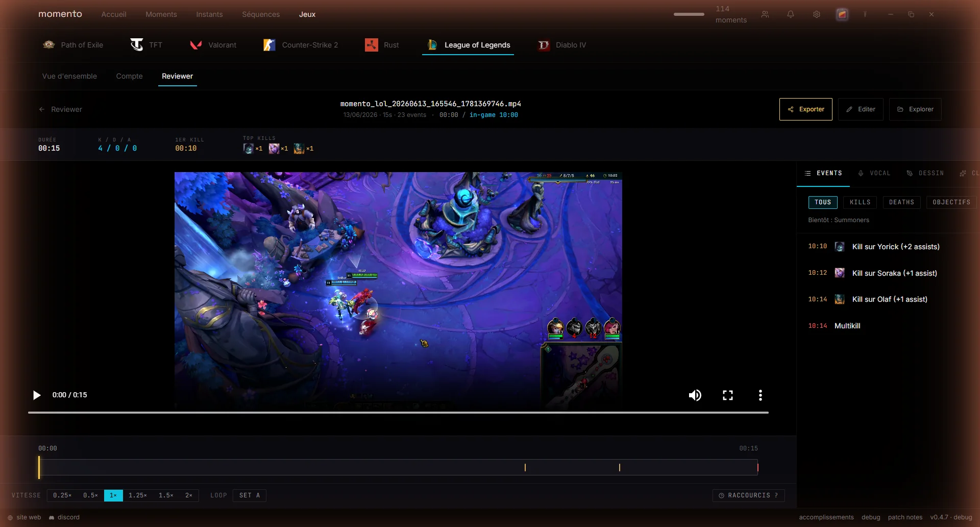
Task: Jump to Kill sur Yorick event
Action: click(x=888, y=247)
